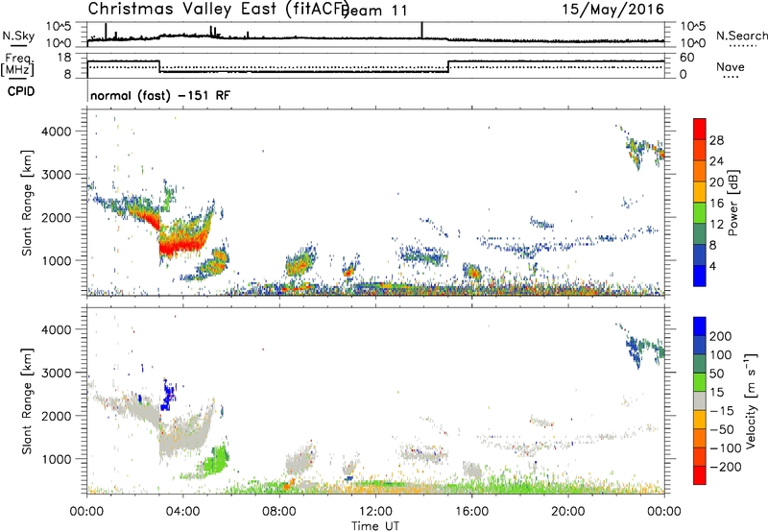This screenshot has height=532, width=768.
Task: Click the Power panel 'Slant Range [km]' label
Action: pyautogui.click(x=27, y=204)
